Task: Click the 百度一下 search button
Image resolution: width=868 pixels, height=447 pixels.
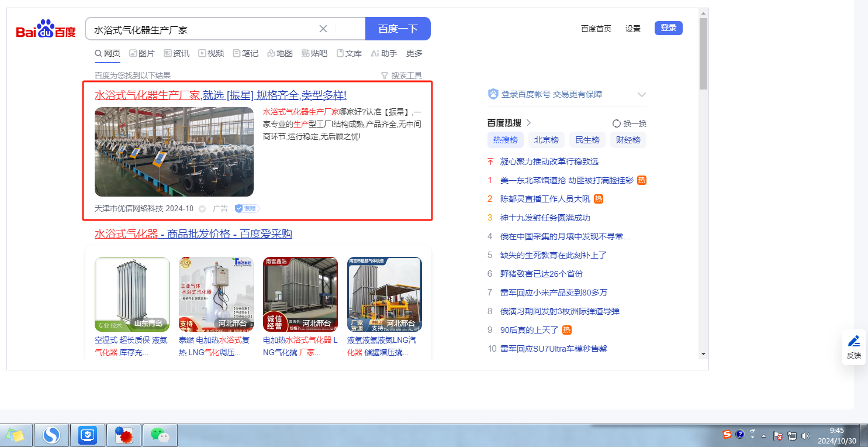Action: [x=398, y=29]
